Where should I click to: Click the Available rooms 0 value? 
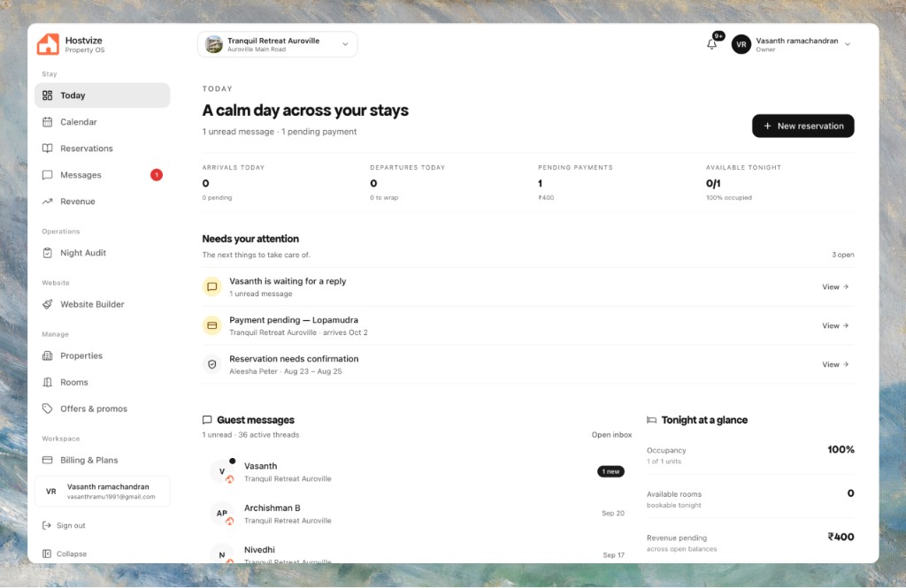[x=850, y=493]
